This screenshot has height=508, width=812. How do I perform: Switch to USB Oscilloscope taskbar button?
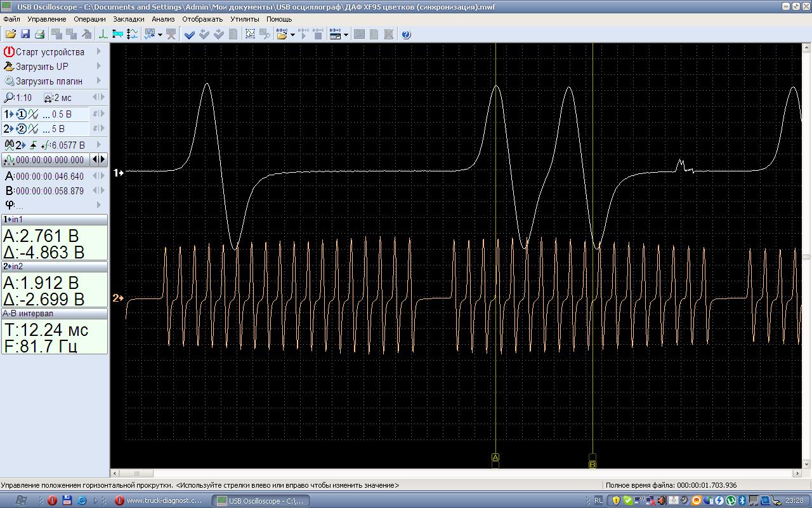pyautogui.click(x=261, y=500)
